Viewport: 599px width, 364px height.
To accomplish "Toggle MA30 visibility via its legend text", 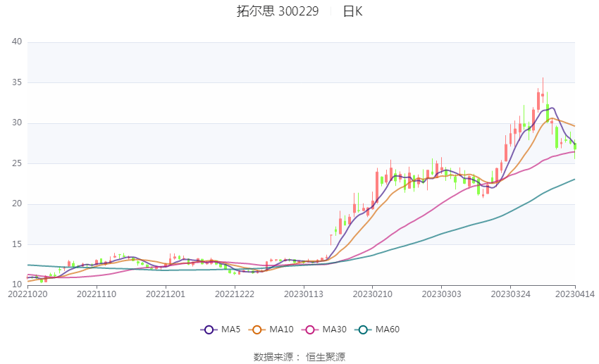I will (x=335, y=330).
